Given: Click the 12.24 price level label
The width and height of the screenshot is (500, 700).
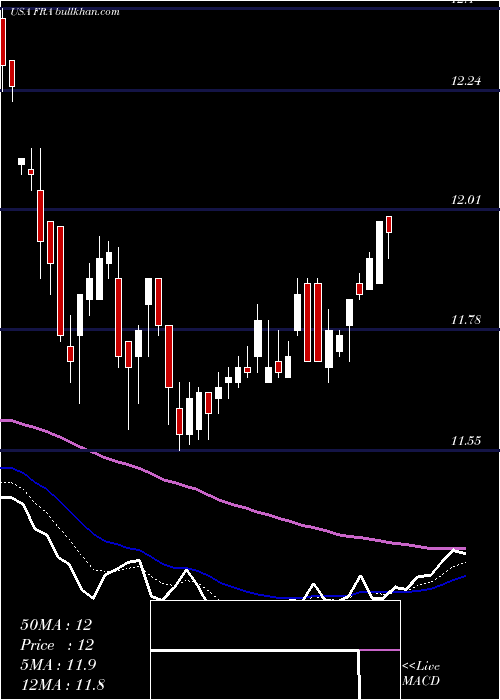Looking at the screenshot, I should (x=466, y=81).
